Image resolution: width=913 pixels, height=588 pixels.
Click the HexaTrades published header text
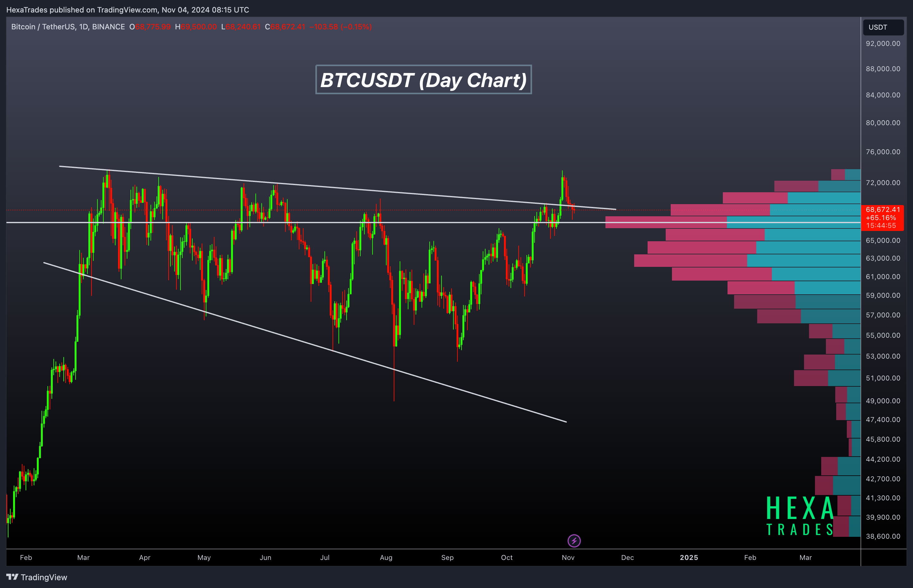pyautogui.click(x=128, y=10)
